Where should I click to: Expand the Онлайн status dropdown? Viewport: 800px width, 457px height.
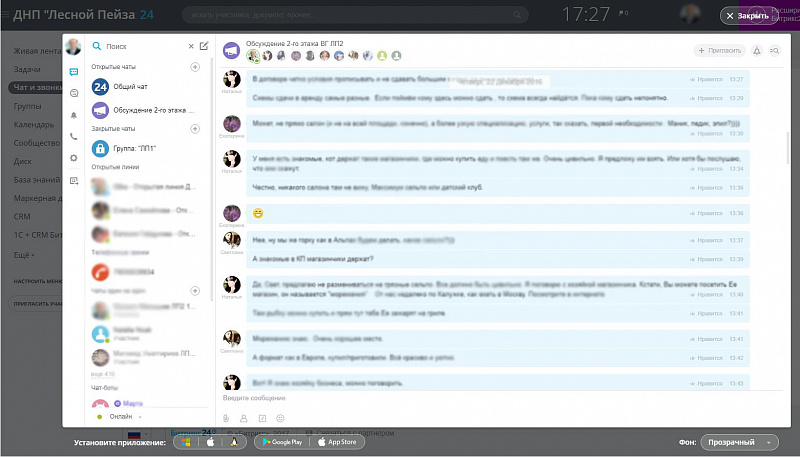tap(121, 417)
